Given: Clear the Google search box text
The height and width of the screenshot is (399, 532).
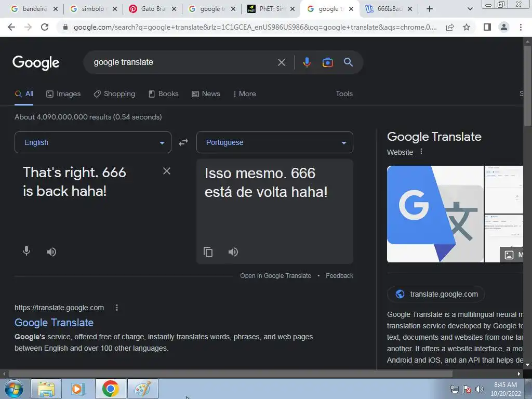Looking at the screenshot, I should tap(281, 62).
